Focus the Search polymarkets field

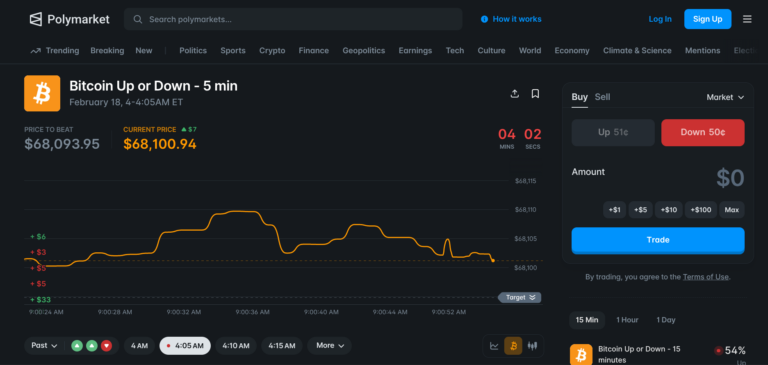[x=293, y=19]
